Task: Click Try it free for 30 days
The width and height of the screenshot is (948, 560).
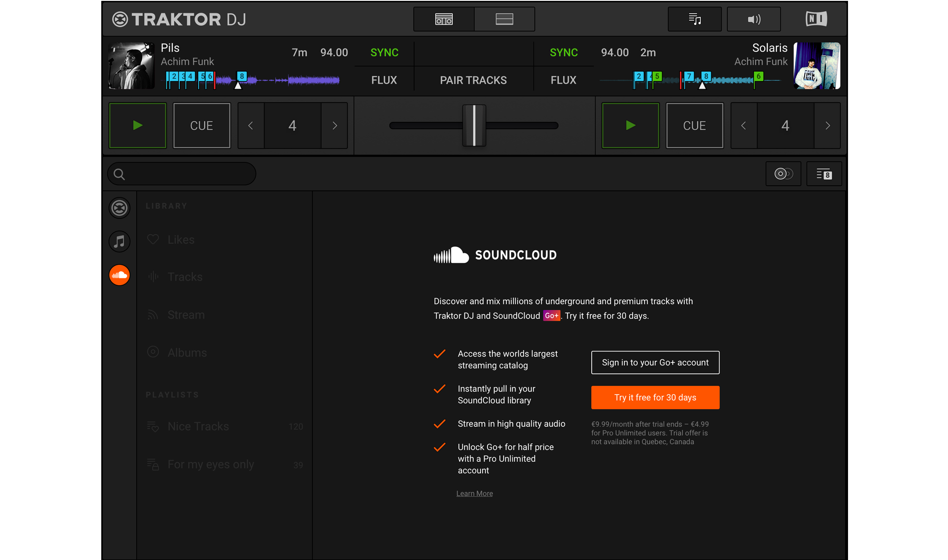Action: click(655, 397)
